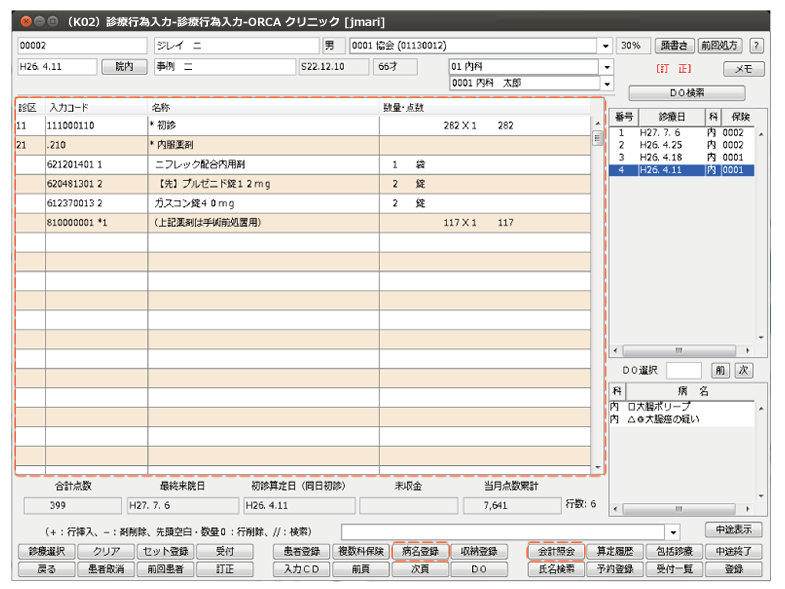
Task: Click the command input field at bottom
Action: 503,532
